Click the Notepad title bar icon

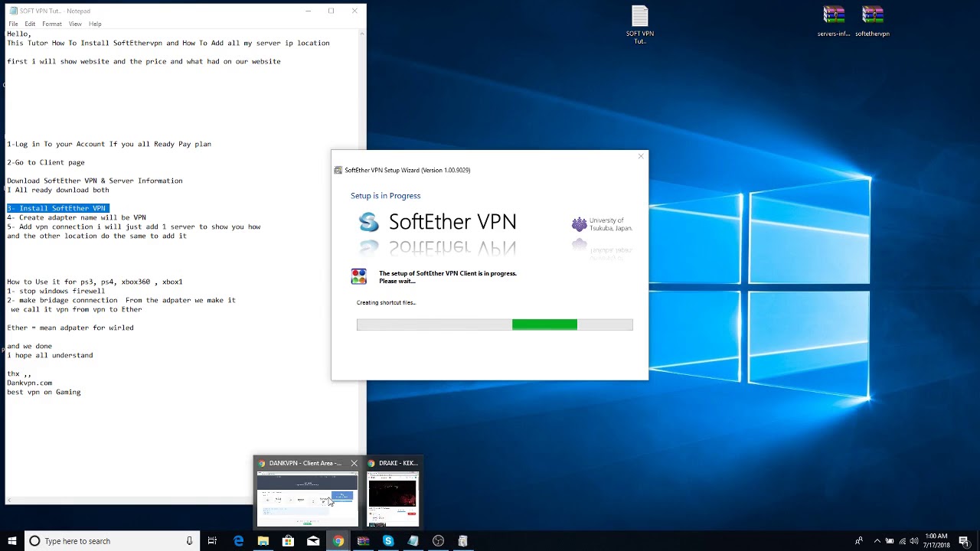click(11, 11)
